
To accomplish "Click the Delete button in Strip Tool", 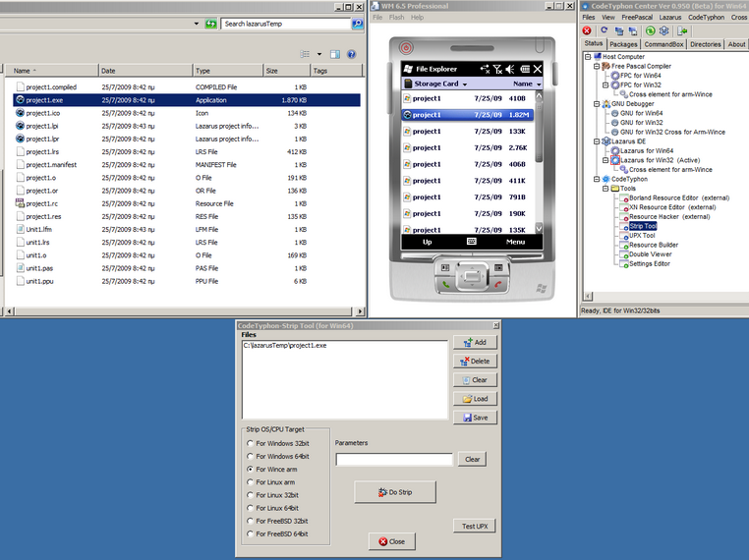I will click(x=475, y=361).
